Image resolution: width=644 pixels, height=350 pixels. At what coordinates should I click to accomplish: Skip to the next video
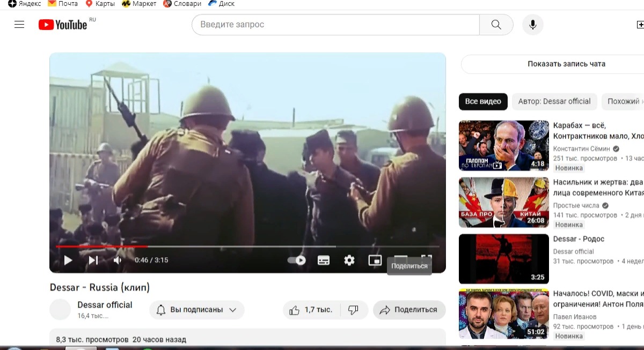pyautogui.click(x=93, y=260)
